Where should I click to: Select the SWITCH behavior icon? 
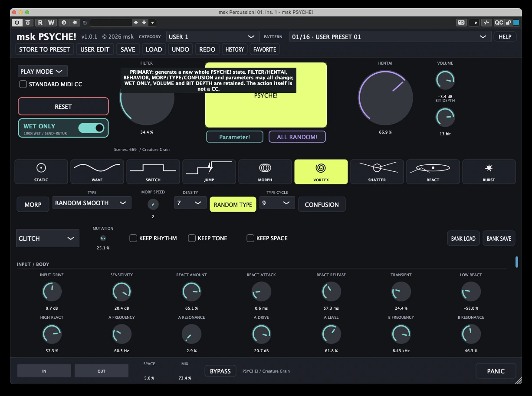tap(153, 172)
